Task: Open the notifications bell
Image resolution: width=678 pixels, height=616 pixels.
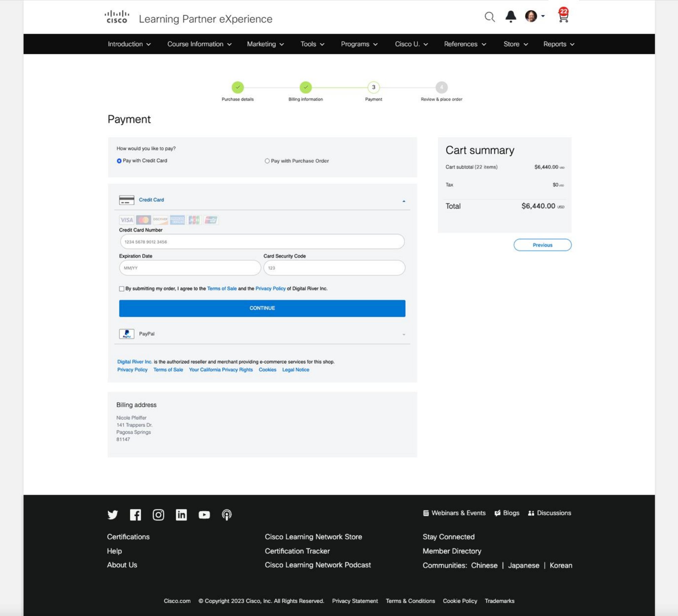Action: tap(511, 16)
